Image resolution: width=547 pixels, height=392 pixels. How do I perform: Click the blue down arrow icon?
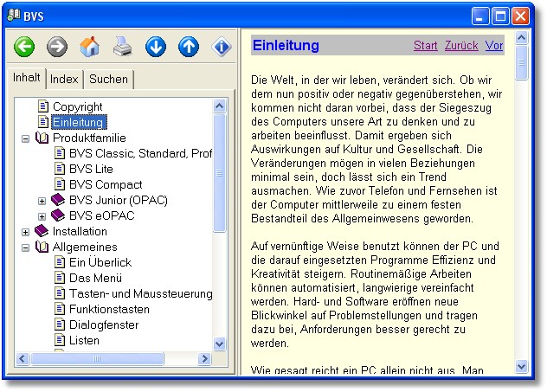(x=156, y=47)
